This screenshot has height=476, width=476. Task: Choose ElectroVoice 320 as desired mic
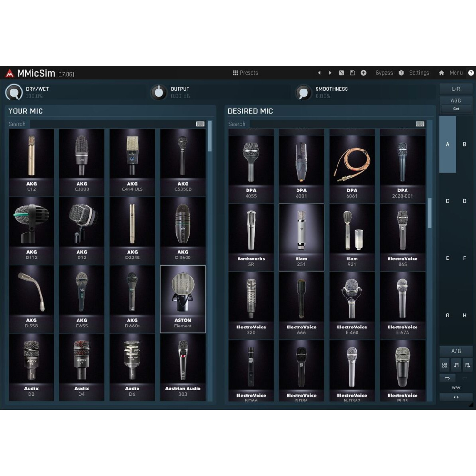pyautogui.click(x=251, y=306)
